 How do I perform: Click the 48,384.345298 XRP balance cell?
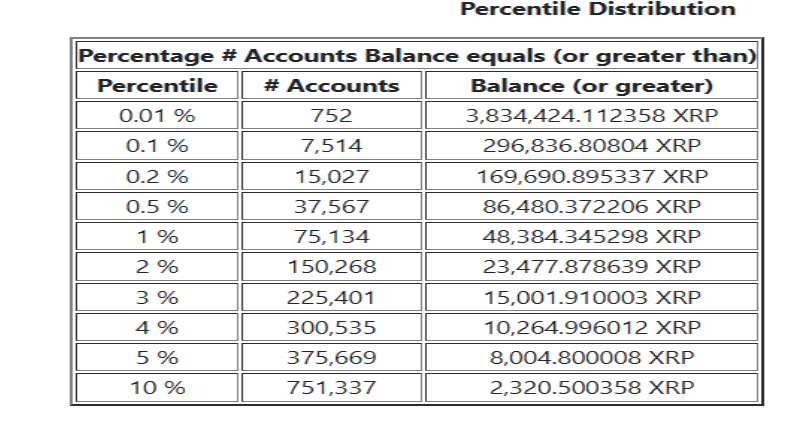tap(590, 236)
